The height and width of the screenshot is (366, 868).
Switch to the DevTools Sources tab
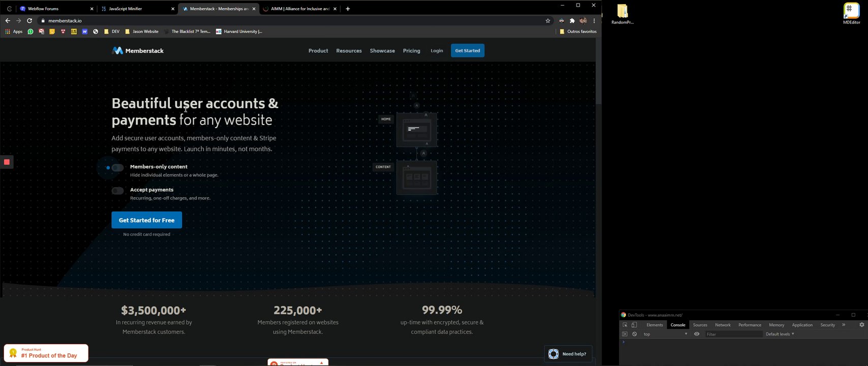tap(700, 325)
